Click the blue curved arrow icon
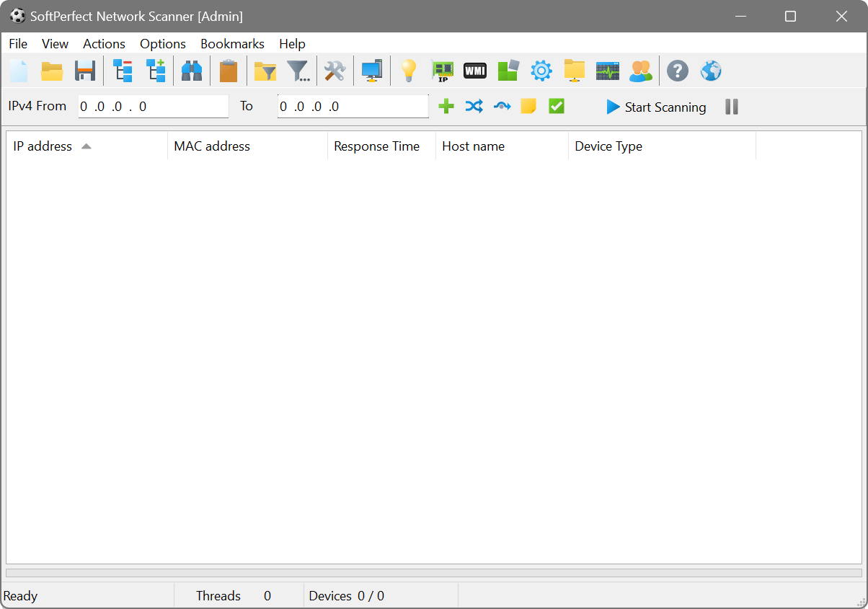This screenshot has height=609, width=868. (502, 107)
